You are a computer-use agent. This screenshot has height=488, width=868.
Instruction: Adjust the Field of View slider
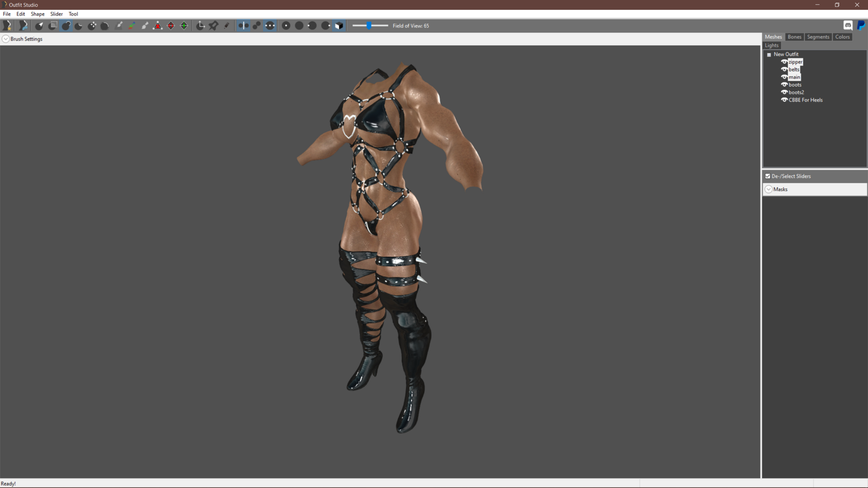click(370, 26)
